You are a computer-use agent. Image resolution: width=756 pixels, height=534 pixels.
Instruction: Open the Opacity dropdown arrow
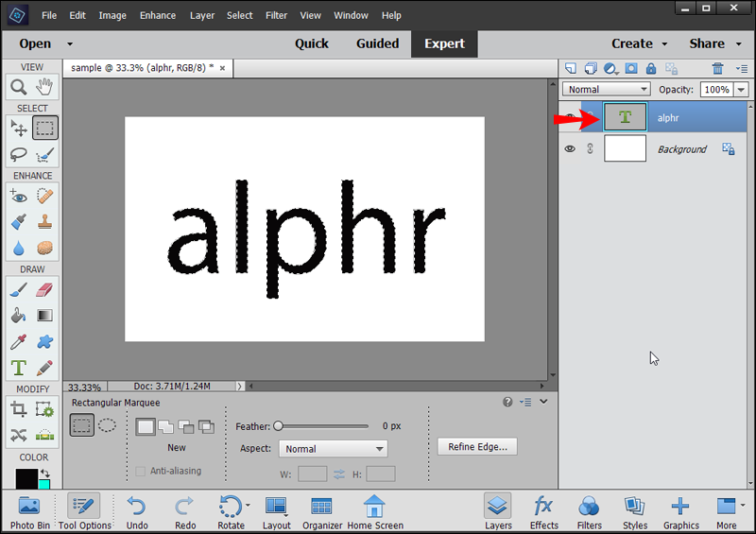[x=741, y=89]
